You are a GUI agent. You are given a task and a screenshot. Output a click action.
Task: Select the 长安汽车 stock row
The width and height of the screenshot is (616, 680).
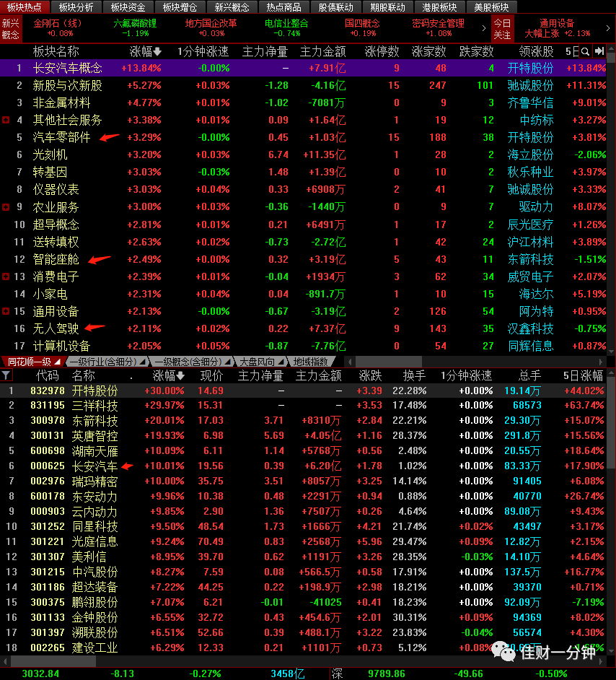(303, 466)
